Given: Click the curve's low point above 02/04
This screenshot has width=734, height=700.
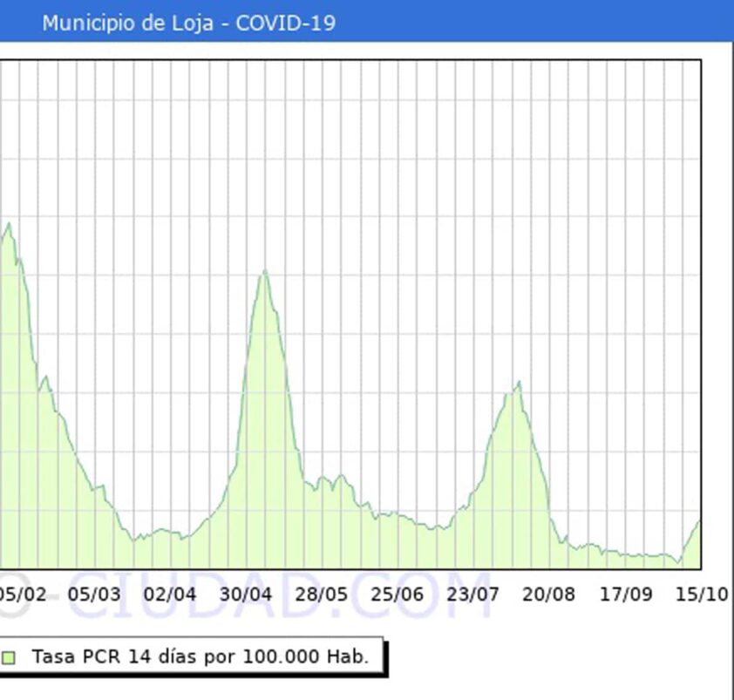Looking at the screenshot, I should [182, 537].
